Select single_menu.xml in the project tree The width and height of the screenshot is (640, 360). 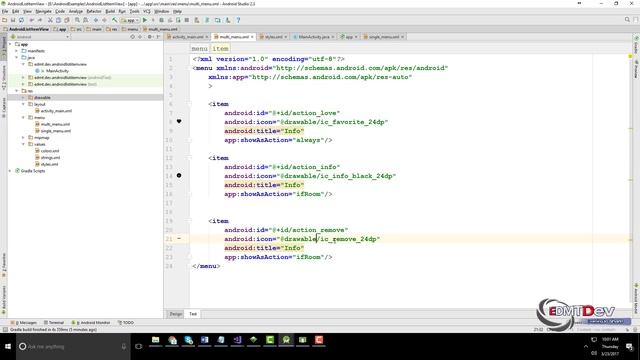[56, 131]
